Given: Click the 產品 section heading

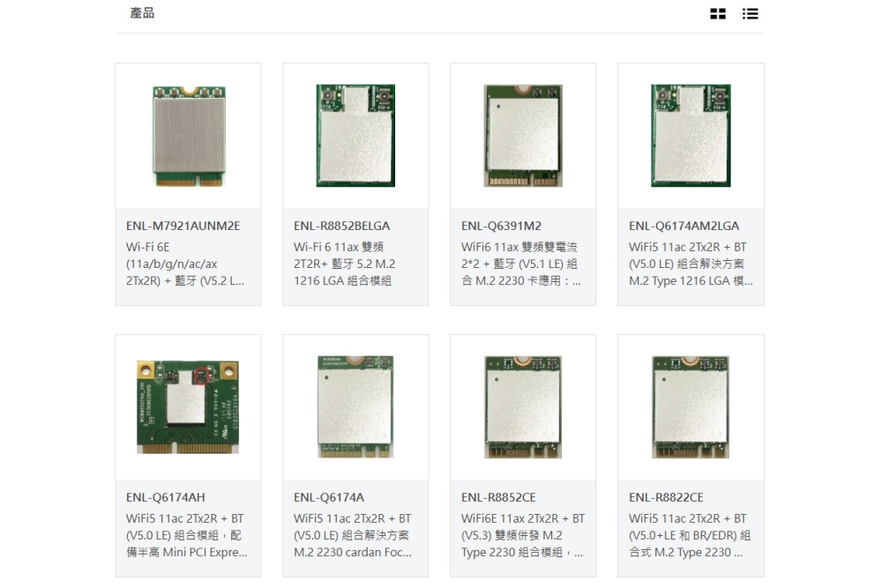Looking at the screenshot, I should [x=142, y=13].
